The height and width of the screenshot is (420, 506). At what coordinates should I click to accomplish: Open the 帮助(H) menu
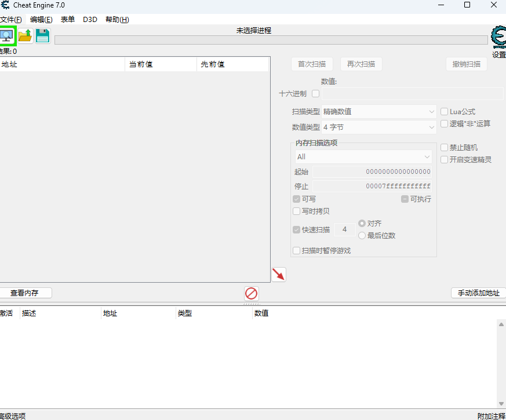pyautogui.click(x=117, y=19)
